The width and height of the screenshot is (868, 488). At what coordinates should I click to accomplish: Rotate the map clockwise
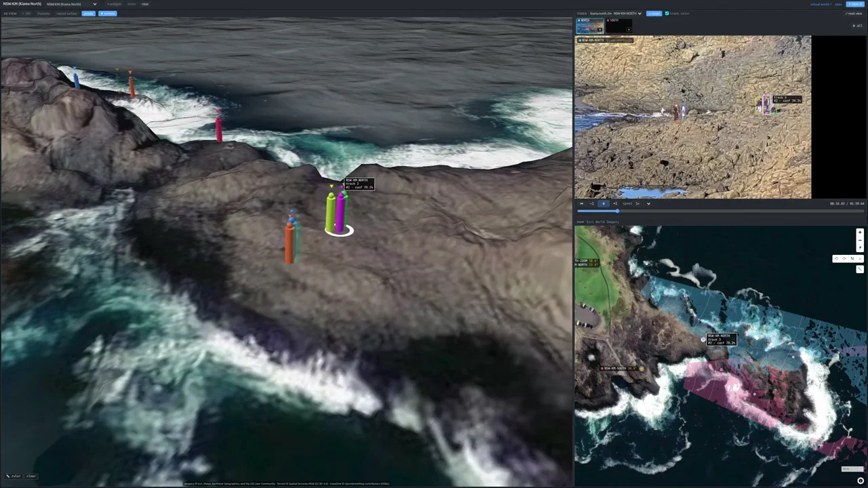tap(844, 259)
